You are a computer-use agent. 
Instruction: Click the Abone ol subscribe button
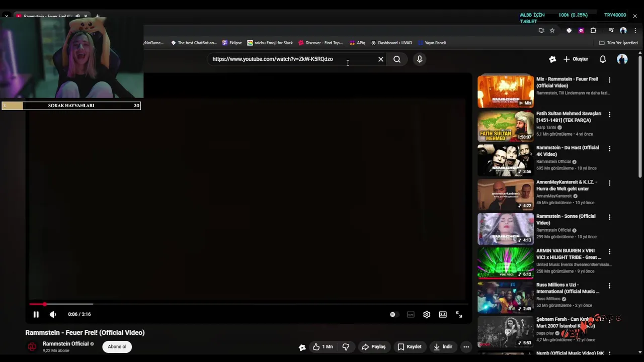(117, 346)
